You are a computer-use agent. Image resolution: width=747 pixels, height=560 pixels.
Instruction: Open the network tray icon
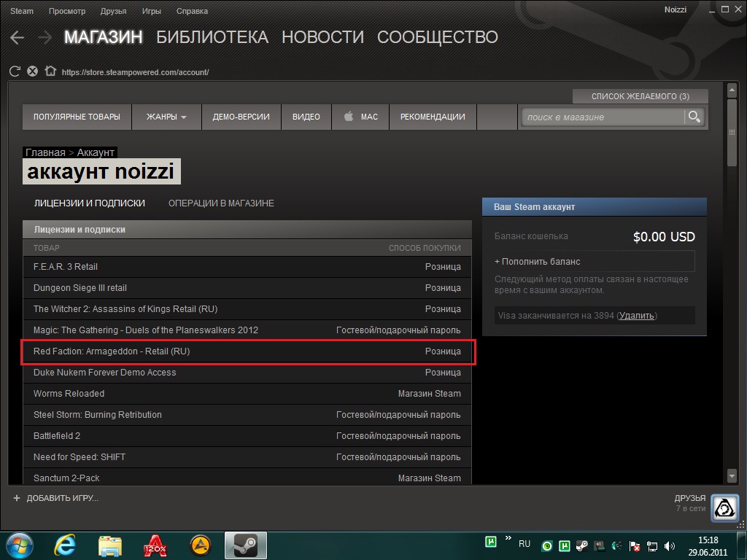click(651, 546)
